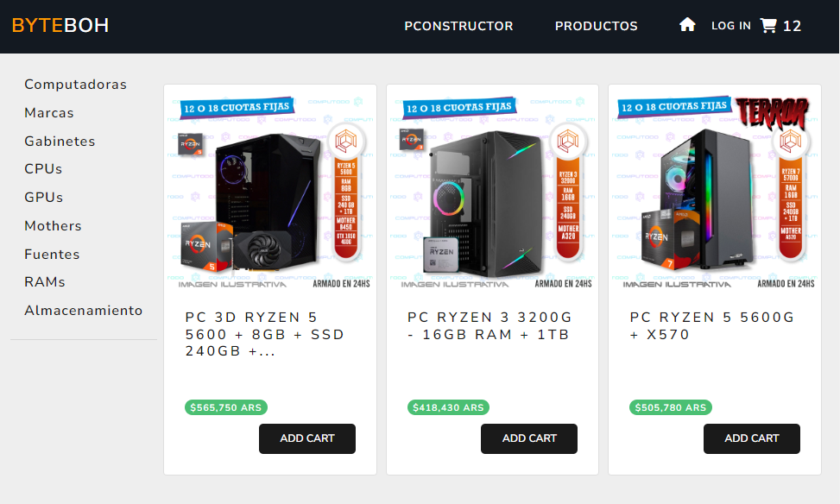Add PC 3D Ryzen 5 5600 to cart
The height and width of the screenshot is (504, 840).
pos(307,438)
